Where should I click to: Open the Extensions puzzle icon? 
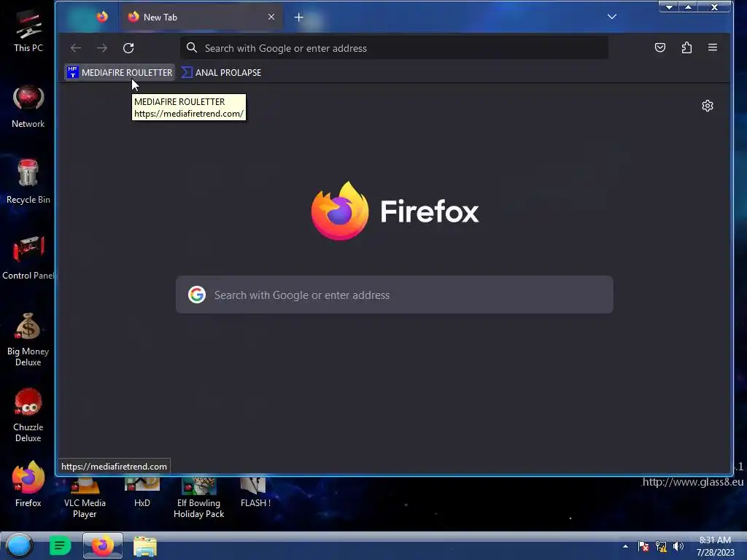pos(686,47)
